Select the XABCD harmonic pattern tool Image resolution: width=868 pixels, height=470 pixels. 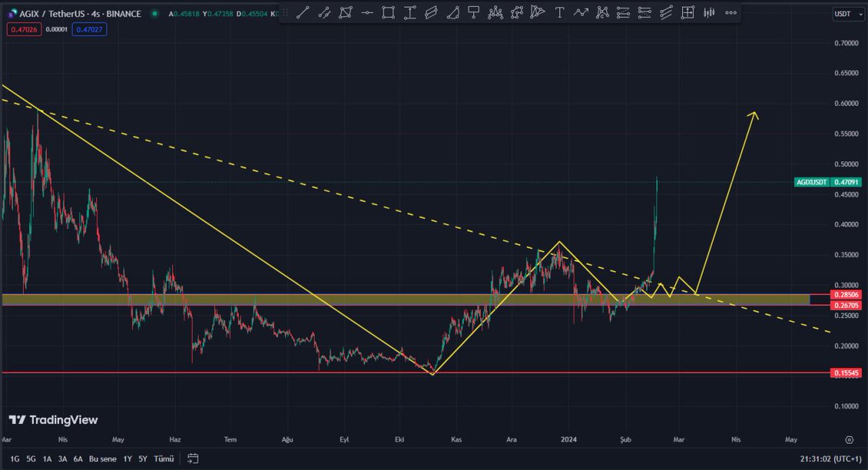click(602, 12)
